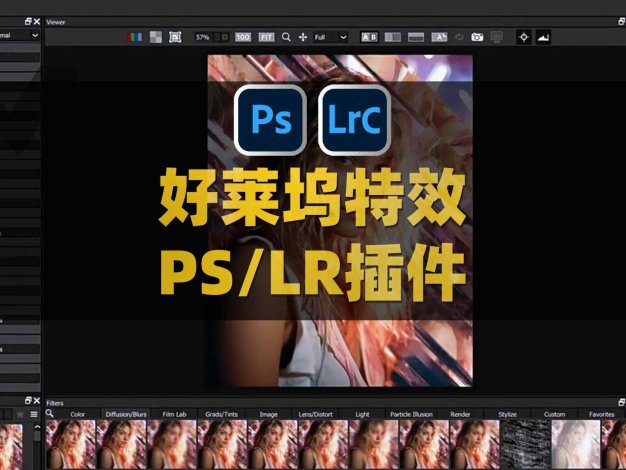Take a snapshot with camera icon
The width and height of the screenshot is (626, 470).
[477, 37]
